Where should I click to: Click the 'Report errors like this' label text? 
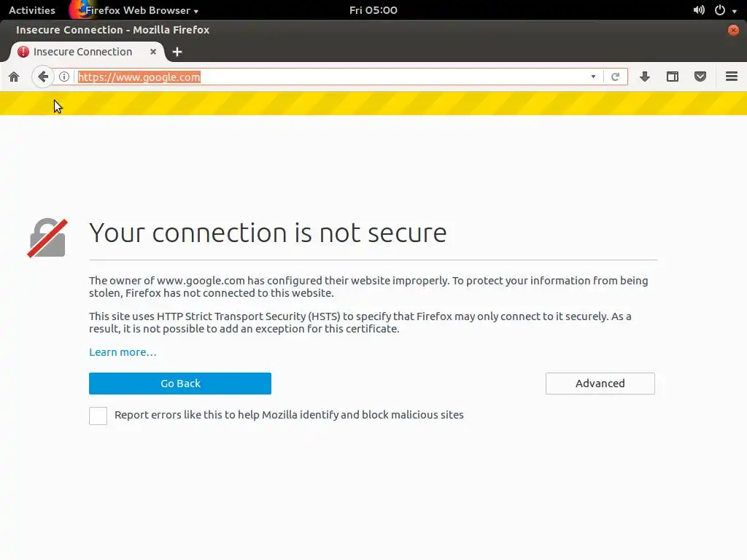(289, 415)
